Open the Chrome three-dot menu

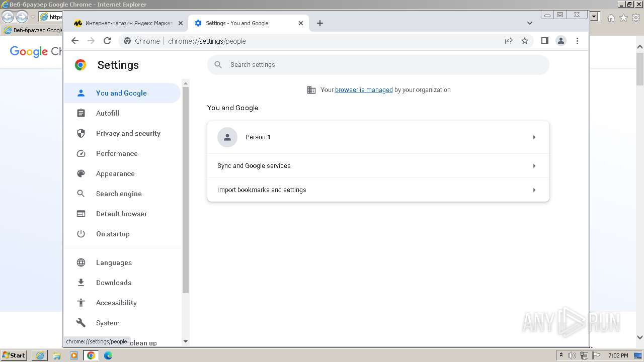point(577,41)
